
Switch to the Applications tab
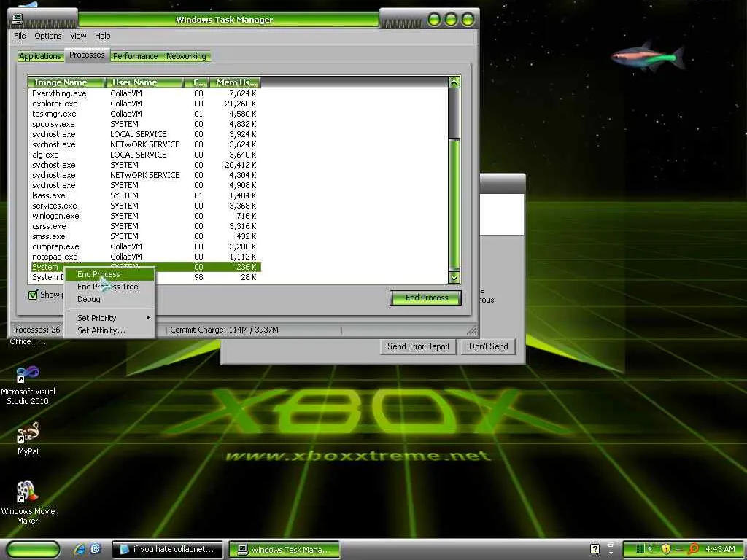click(39, 56)
